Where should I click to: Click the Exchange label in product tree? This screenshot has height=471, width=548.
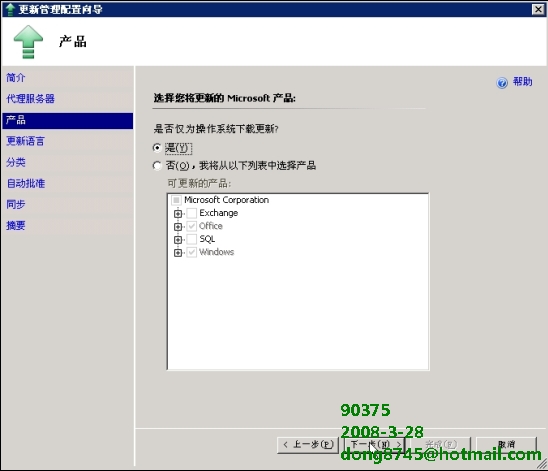tap(218, 213)
